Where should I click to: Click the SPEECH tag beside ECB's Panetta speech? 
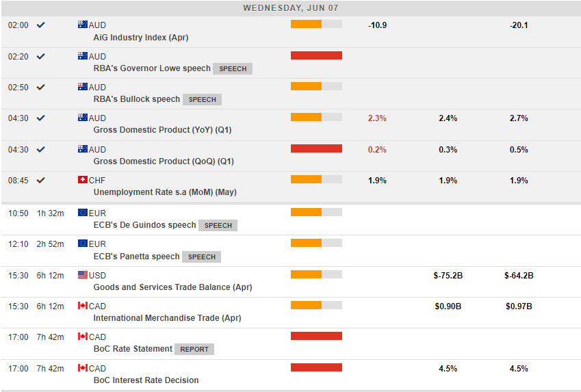tap(202, 257)
